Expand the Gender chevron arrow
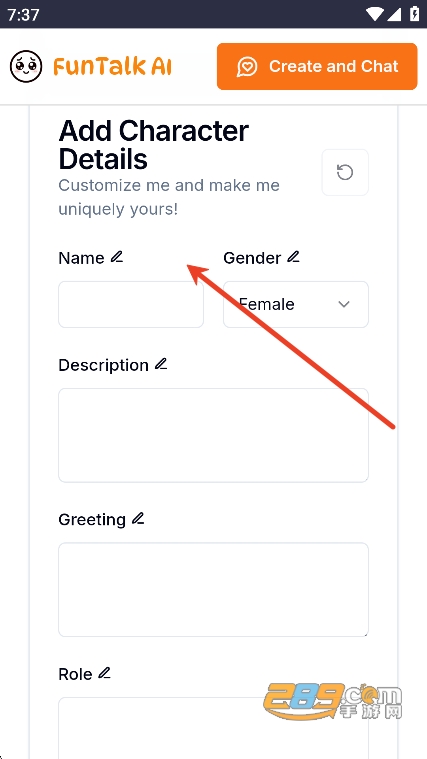 point(344,304)
